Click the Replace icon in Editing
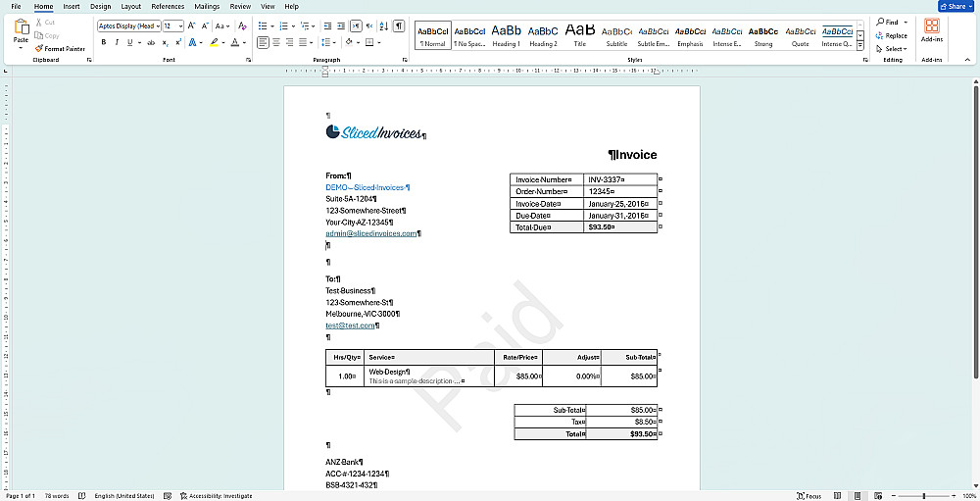The image size is (980, 501). [x=879, y=35]
